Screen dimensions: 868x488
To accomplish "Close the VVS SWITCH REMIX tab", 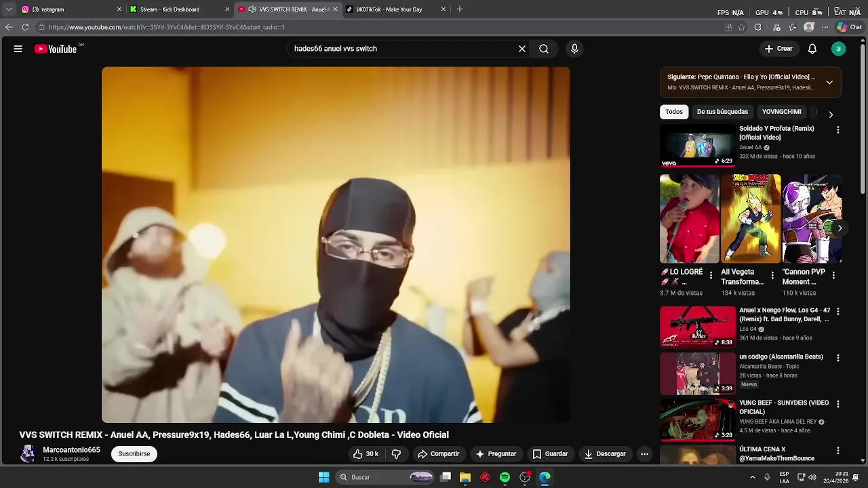I will (x=335, y=9).
